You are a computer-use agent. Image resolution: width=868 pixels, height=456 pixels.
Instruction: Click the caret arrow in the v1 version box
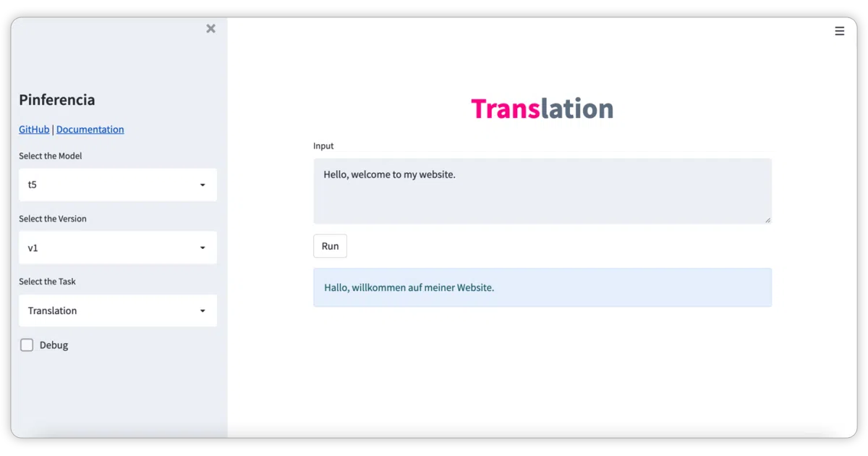click(203, 248)
